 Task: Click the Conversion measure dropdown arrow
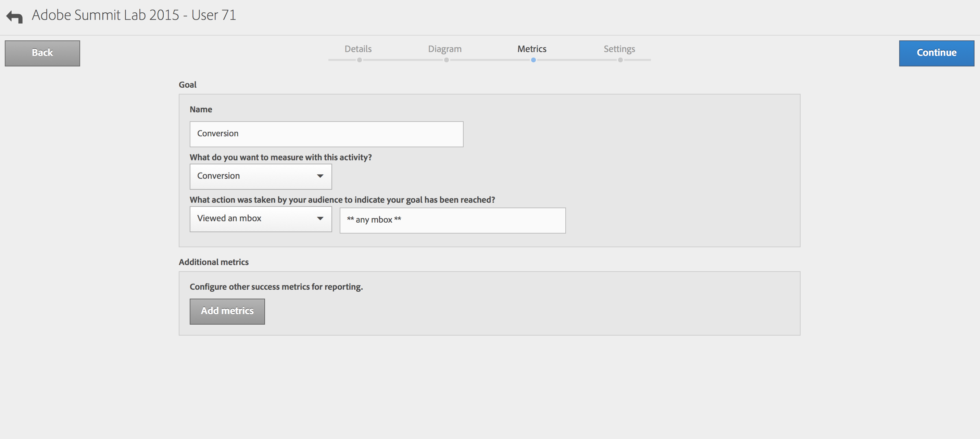(x=320, y=176)
